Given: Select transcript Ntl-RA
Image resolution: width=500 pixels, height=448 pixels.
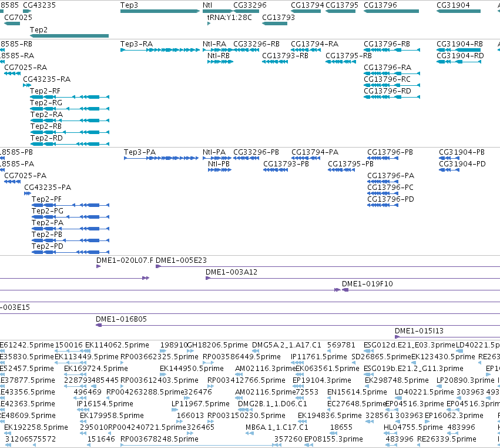Looking at the screenshot, I should (x=217, y=50).
